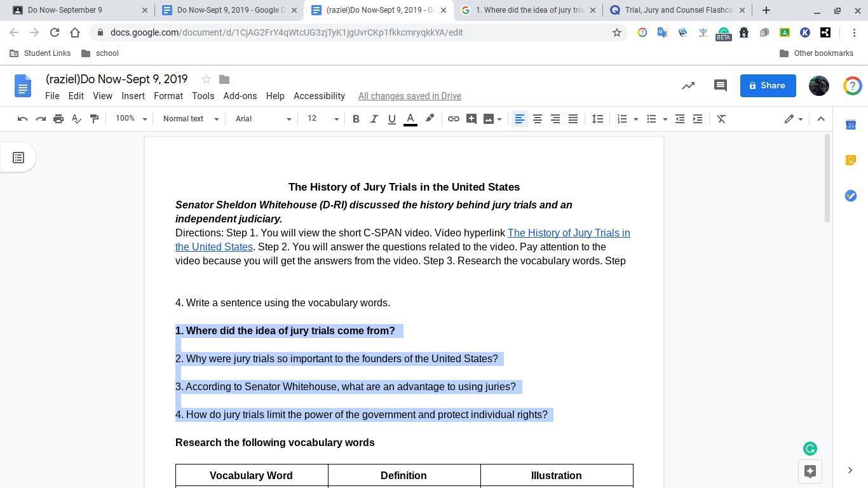
Task: Select the Paint format tool
Action: (94, 119)
